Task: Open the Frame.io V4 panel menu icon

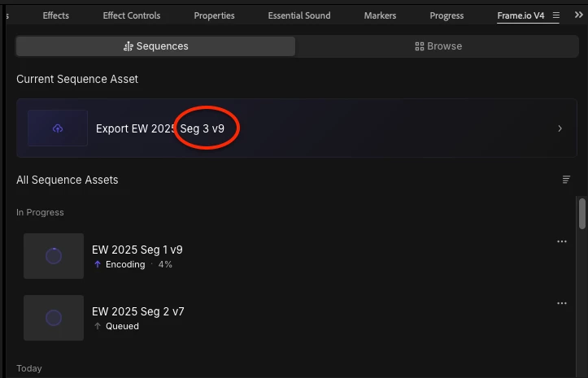Action: pos(556,15)
